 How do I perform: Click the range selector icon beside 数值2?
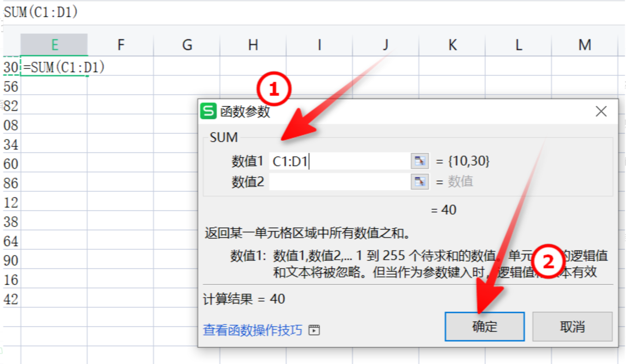coord(420,182)
